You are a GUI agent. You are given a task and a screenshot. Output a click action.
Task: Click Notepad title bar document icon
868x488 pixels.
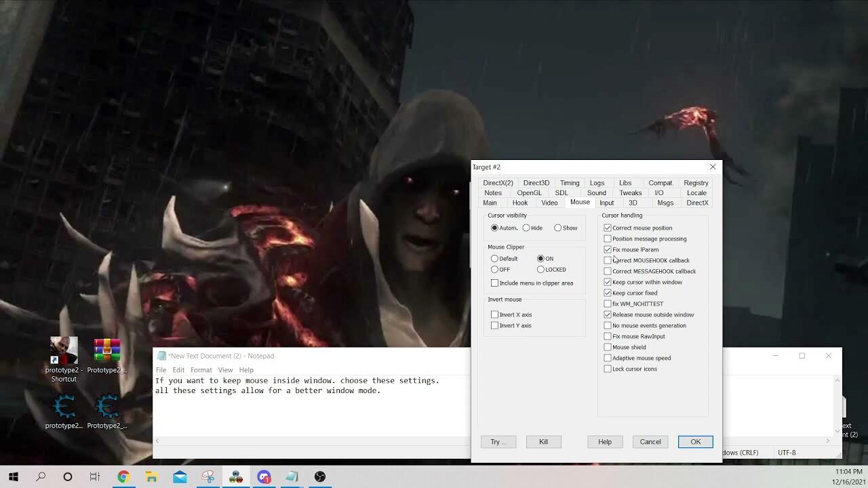(161, 356)
